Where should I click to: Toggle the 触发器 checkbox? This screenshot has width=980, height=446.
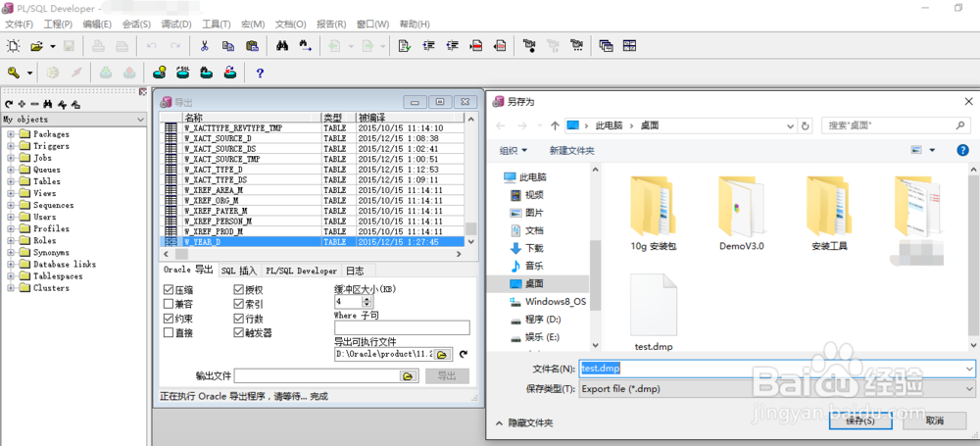pyautogui.click(x=239, y=332)
